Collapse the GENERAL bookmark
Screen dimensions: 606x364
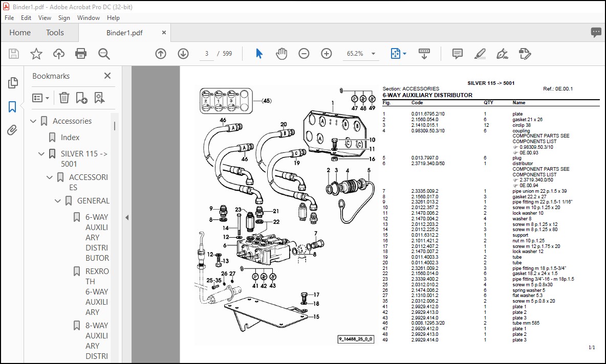point(58,201)
